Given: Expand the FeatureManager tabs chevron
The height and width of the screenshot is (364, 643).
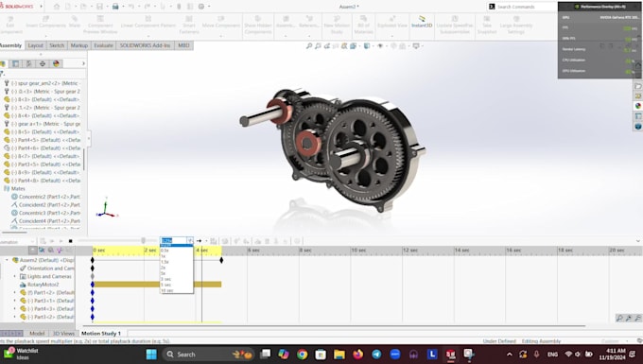Looking at the screenshot, I should 83,63.
